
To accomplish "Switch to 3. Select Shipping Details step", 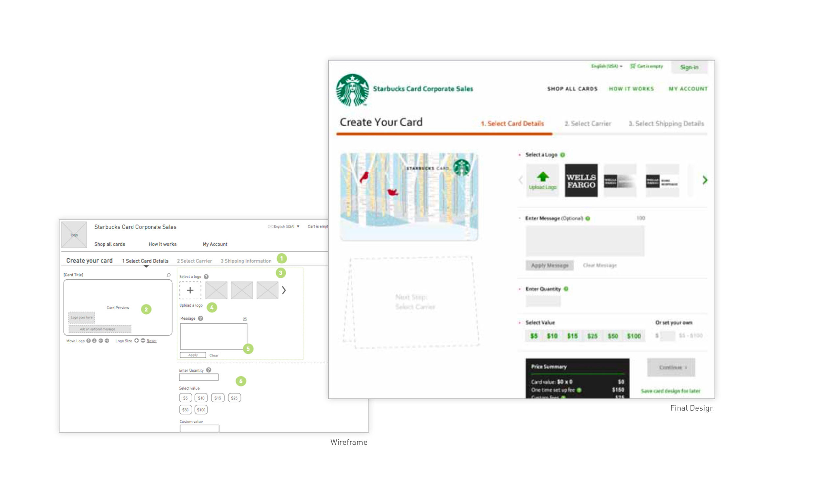I will [666, 124].
